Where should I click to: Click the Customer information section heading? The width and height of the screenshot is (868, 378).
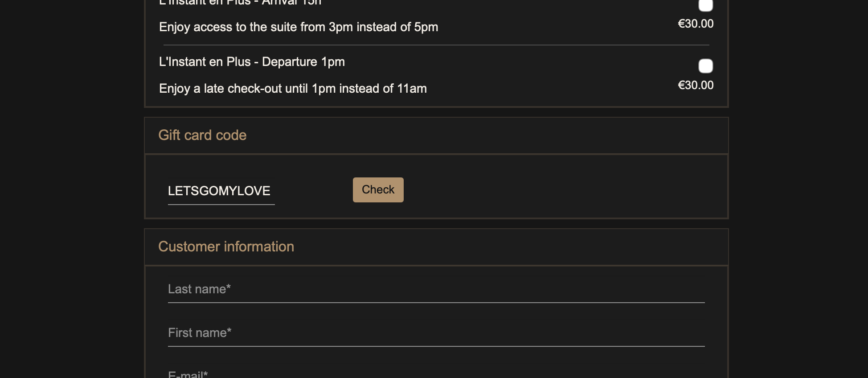[226, 247]
